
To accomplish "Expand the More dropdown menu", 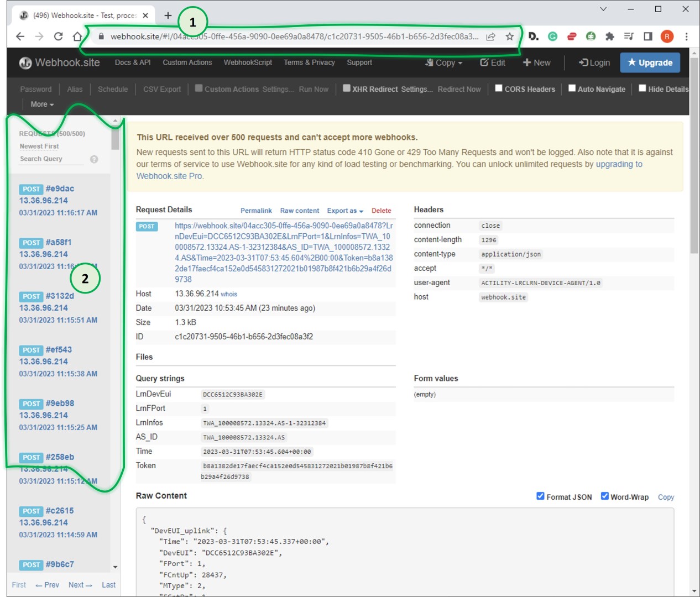I will pyautogui.click(x=42, y=104).
